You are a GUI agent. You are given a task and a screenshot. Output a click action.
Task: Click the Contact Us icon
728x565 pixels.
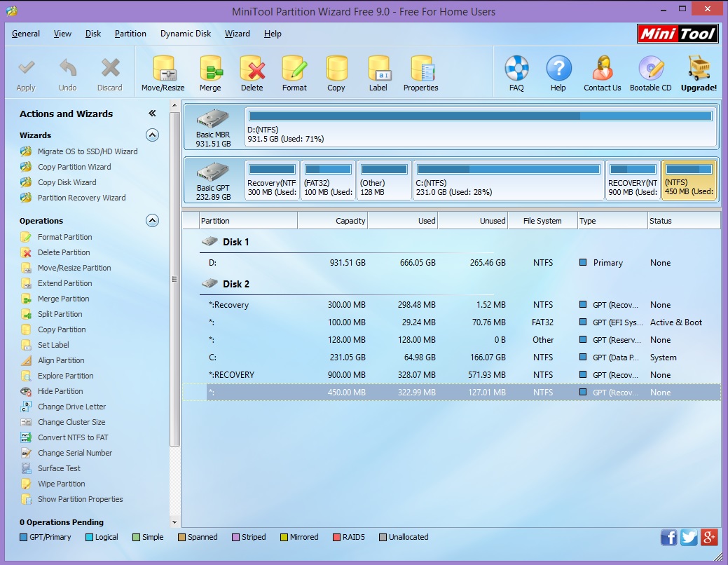point(602,74)
